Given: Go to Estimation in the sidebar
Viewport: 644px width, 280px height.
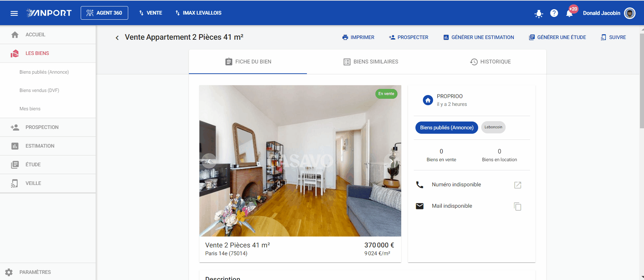Looking at the screenshot, I should coord(48,146).
